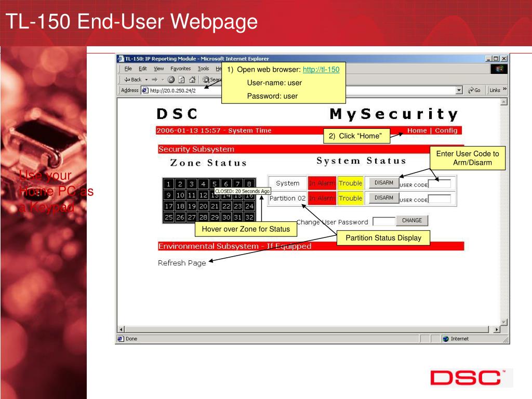532x399 pixels.
Task: Select zone 12 in the zone grid
Action: coord(203,195)
